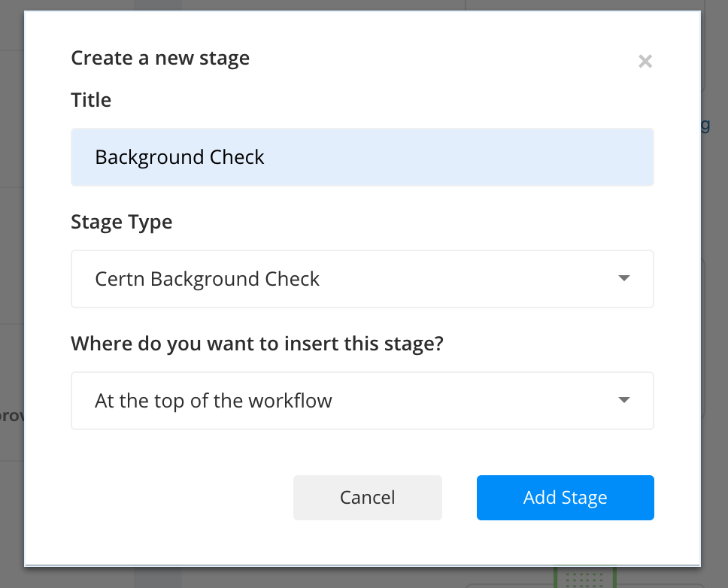Click the Title label
The width and height of the screenshot is (728, 588).
tap(91, 99)
